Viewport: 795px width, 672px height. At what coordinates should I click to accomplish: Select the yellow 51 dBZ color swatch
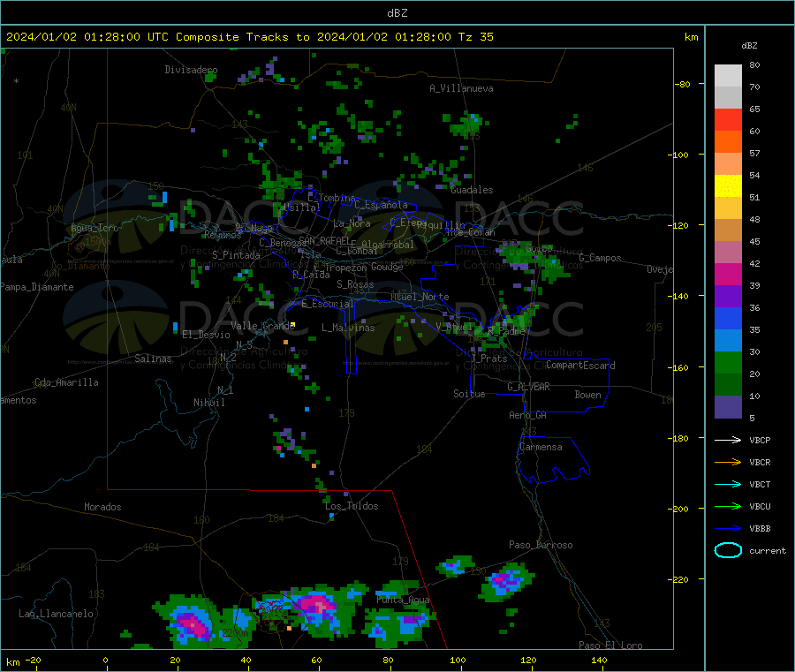click(728, 186)
